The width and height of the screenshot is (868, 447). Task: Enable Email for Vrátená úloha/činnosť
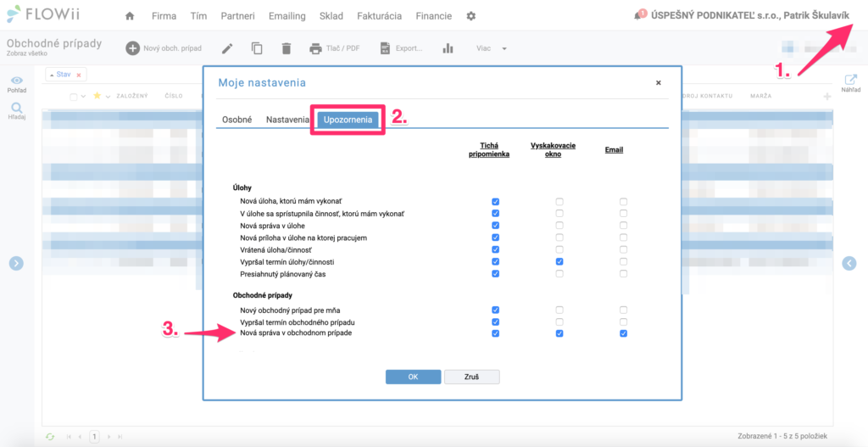pyautogui.click(x=623, y=249)
